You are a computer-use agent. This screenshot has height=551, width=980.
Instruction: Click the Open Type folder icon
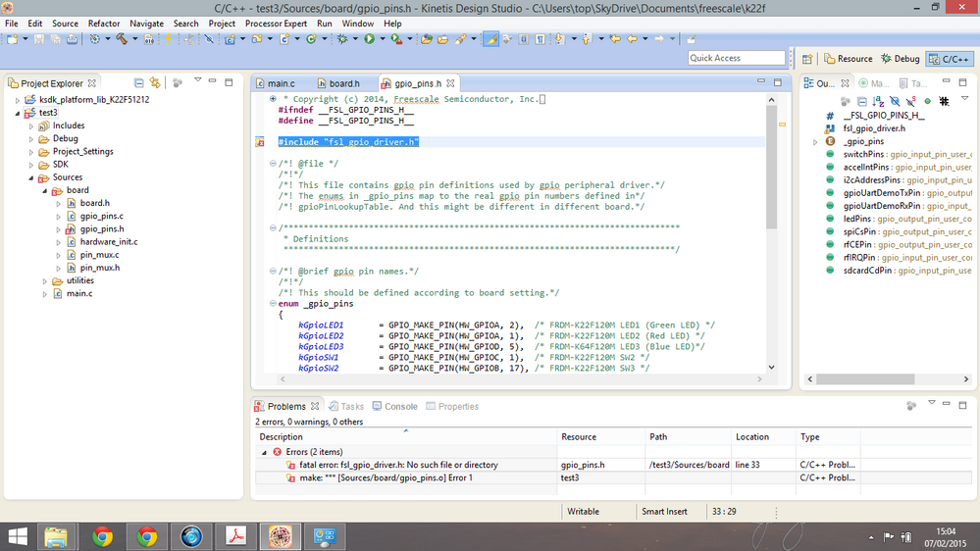[427, 39]
